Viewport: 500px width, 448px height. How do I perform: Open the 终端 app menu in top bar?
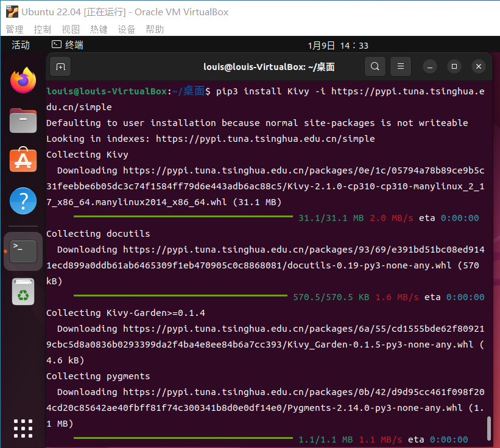(68, 45)
